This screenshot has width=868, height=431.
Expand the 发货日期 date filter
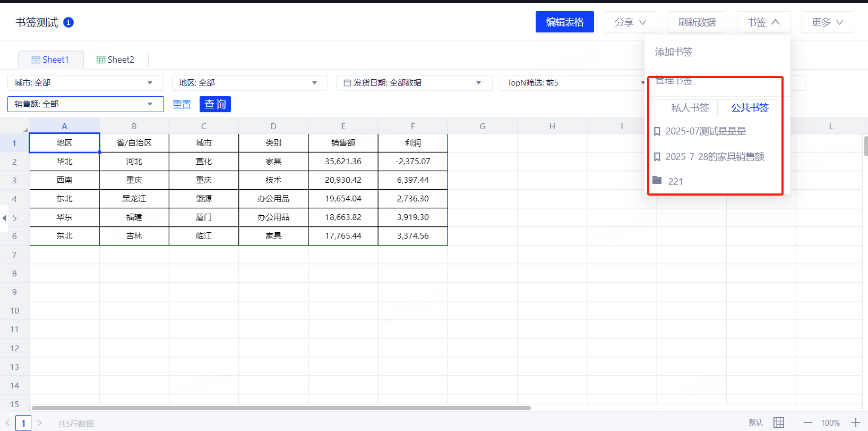click(413, 83)
